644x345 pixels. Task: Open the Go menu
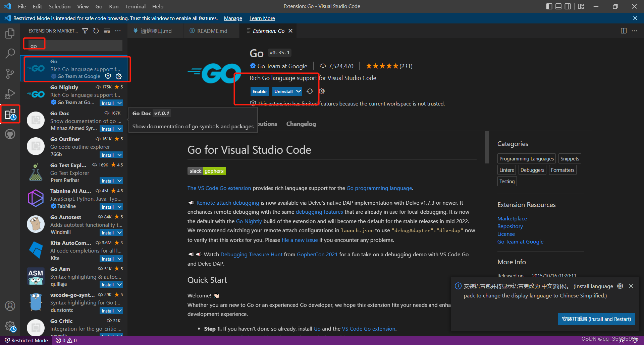click(99, 6)
